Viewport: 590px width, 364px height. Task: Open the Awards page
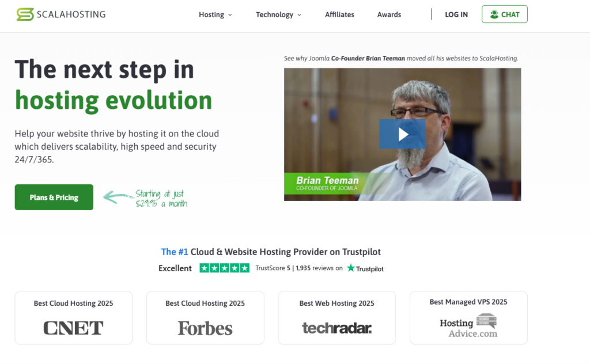pyautogui.click(x=389, y=14)
